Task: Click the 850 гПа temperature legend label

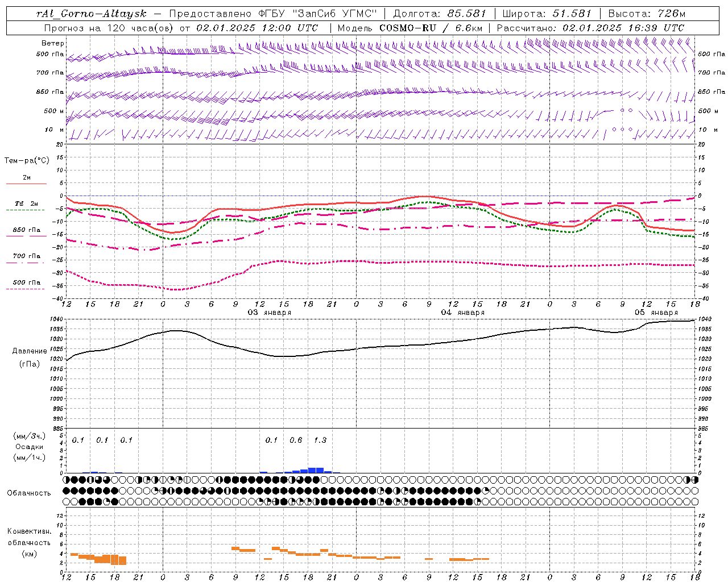Action: point(27,230)
